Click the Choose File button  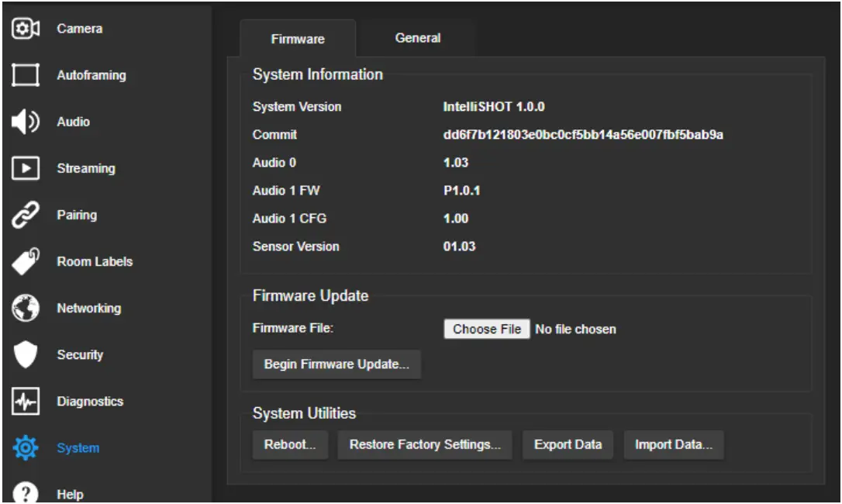click(x=485, y=329)
